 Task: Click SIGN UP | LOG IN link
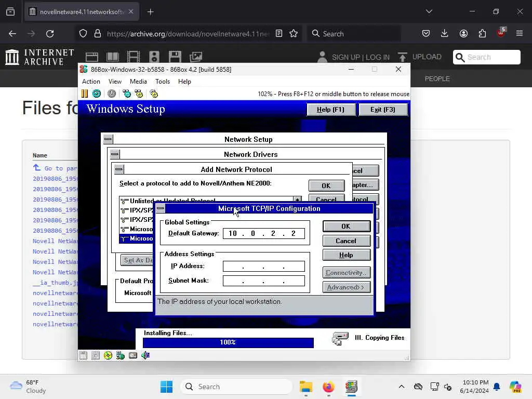361,57
